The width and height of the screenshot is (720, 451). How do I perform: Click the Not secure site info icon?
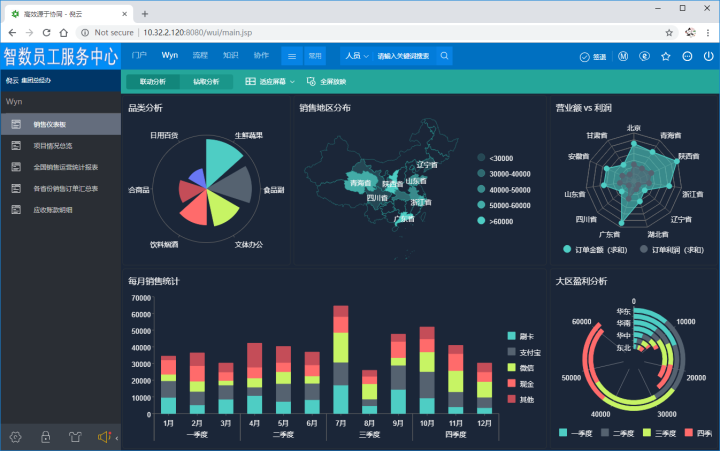point(85,33)
